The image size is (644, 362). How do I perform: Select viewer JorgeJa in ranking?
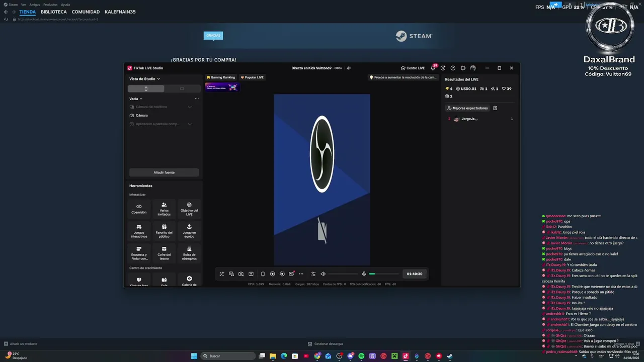click(480, 119)
